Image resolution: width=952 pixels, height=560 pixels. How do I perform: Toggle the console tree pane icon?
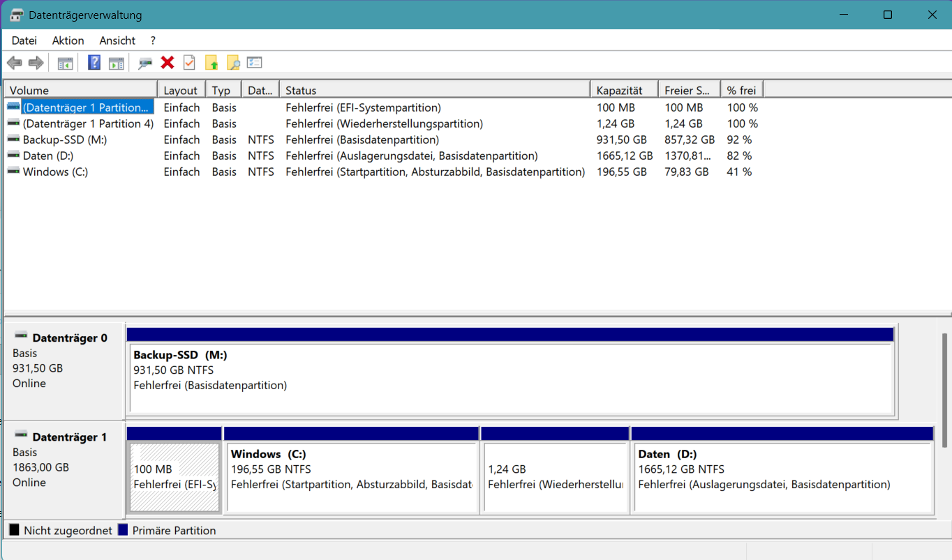[65, 63]
